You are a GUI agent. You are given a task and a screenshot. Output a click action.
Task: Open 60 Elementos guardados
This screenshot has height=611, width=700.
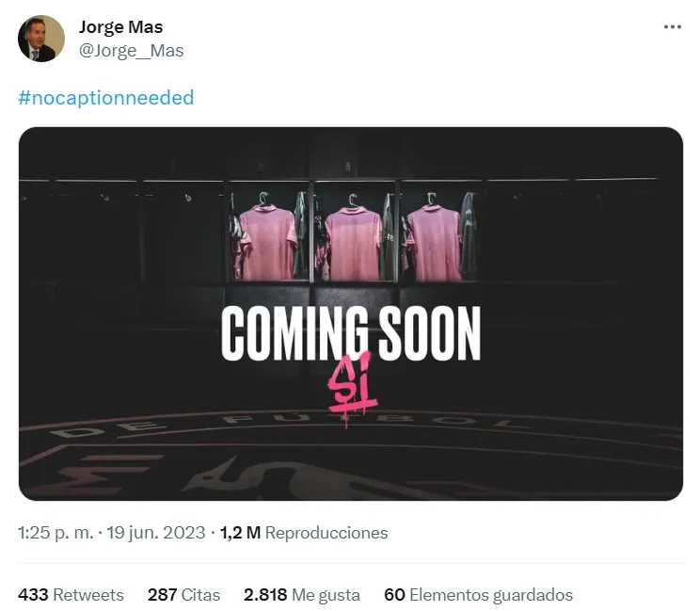coord(479,595)
